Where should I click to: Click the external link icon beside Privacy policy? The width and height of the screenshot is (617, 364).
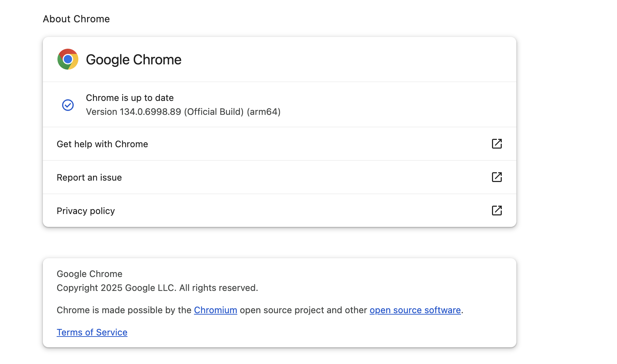click(x=497, y=211)
